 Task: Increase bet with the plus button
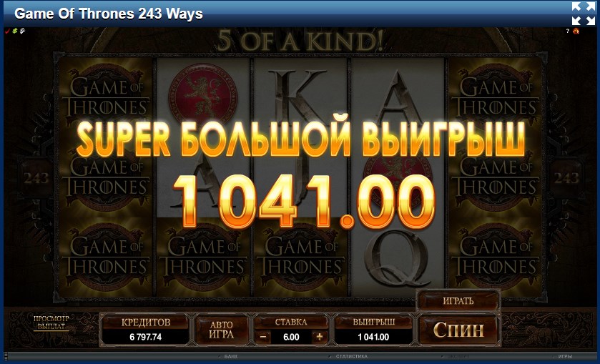319,337
